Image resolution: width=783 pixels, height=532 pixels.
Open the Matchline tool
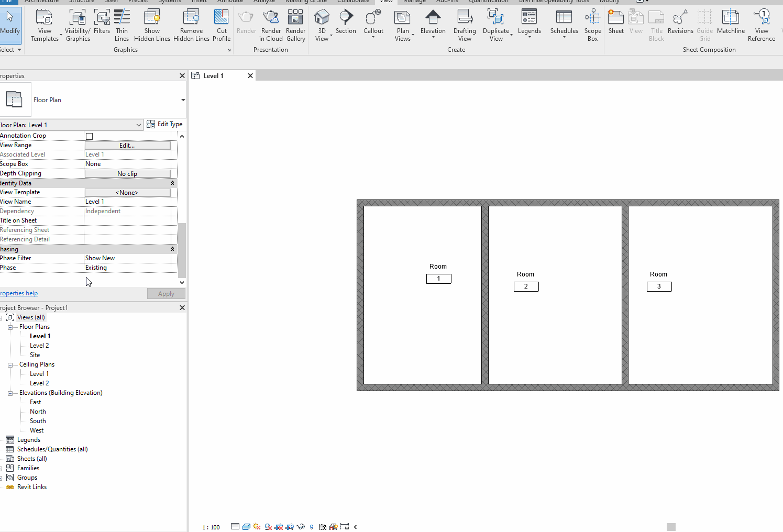tap(731, 23)
